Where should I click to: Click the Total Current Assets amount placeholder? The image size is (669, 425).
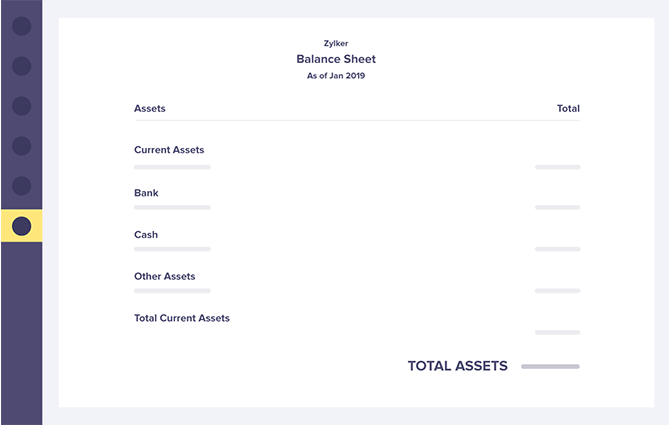click(557, 332)
